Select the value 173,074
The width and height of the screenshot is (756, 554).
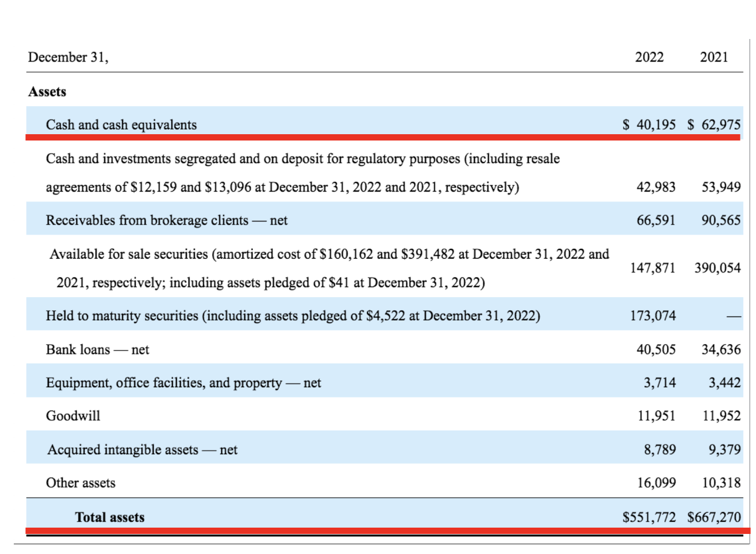point(653,315)
